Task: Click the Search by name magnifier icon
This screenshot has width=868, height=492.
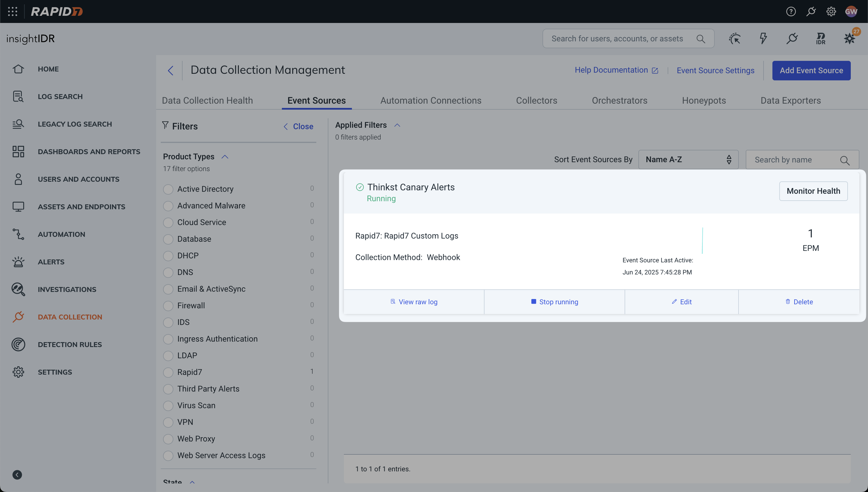Action: tap(845, 160)
